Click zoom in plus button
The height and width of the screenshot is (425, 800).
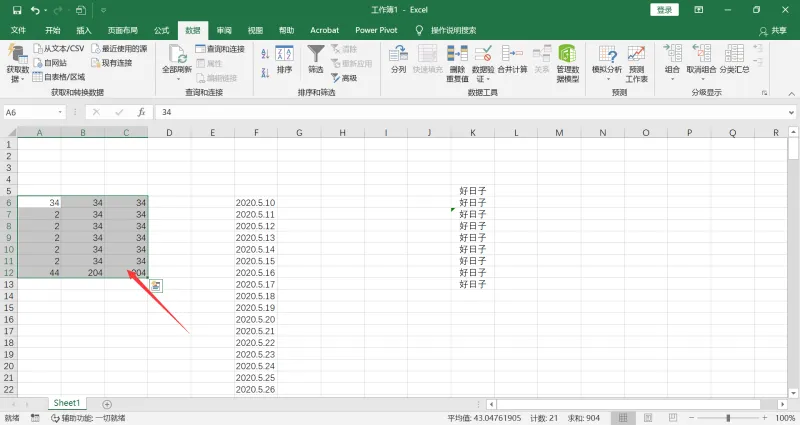[764, 418]
